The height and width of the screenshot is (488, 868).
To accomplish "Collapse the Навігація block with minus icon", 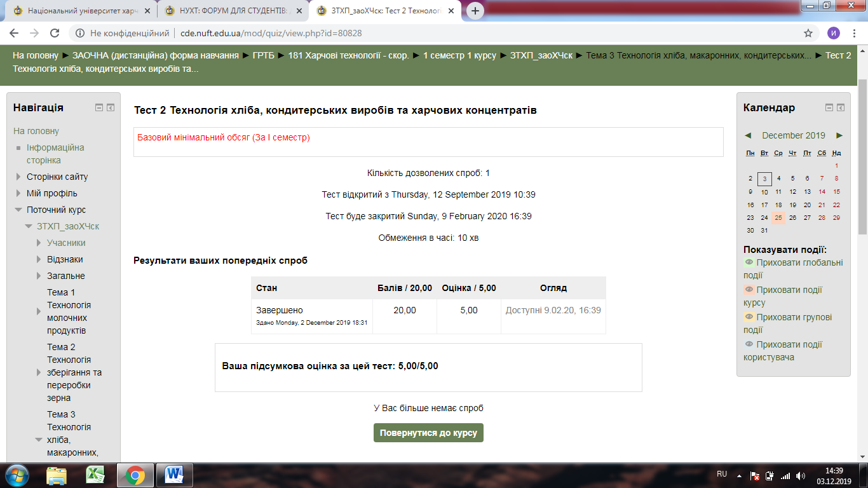I will [x=99, y=108].
